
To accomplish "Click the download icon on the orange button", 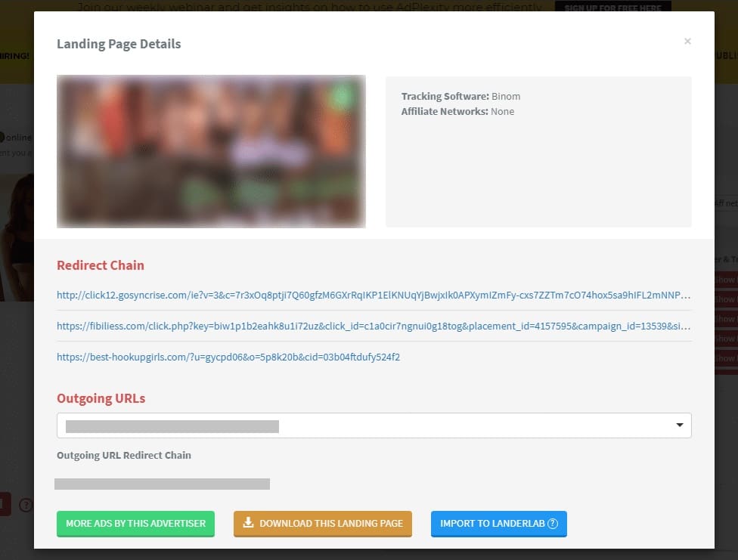I will 248,523.
